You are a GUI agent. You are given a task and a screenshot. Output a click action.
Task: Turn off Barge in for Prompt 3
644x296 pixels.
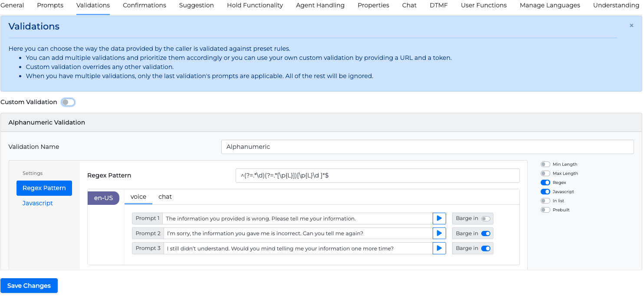point(486,248)
